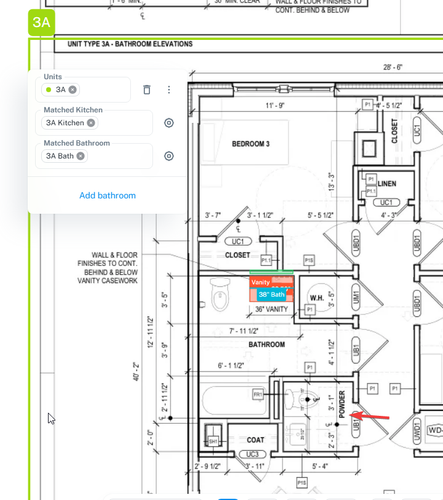Remove the 3A Kitchen chip
The height and width of the screenshot is (500, 443).
tap(91, 123)
